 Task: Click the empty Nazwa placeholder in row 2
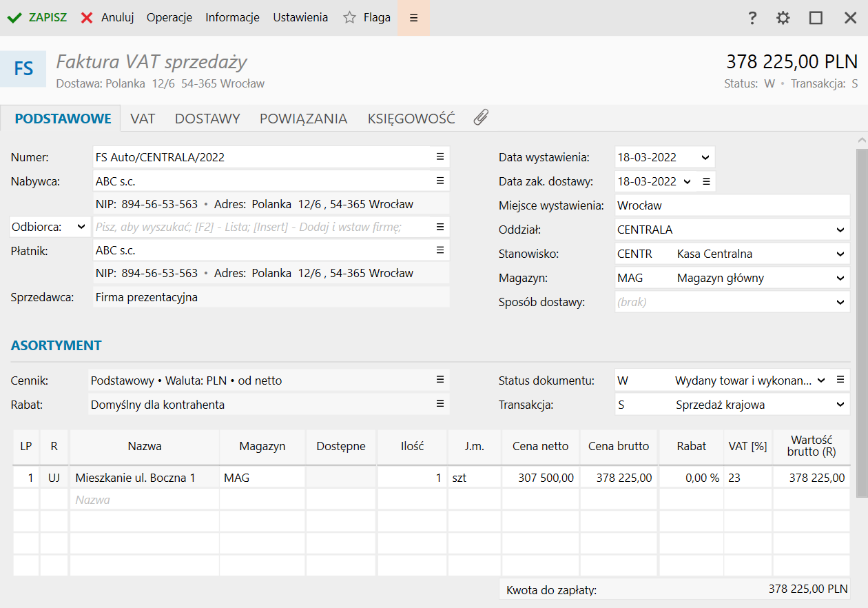145,500
